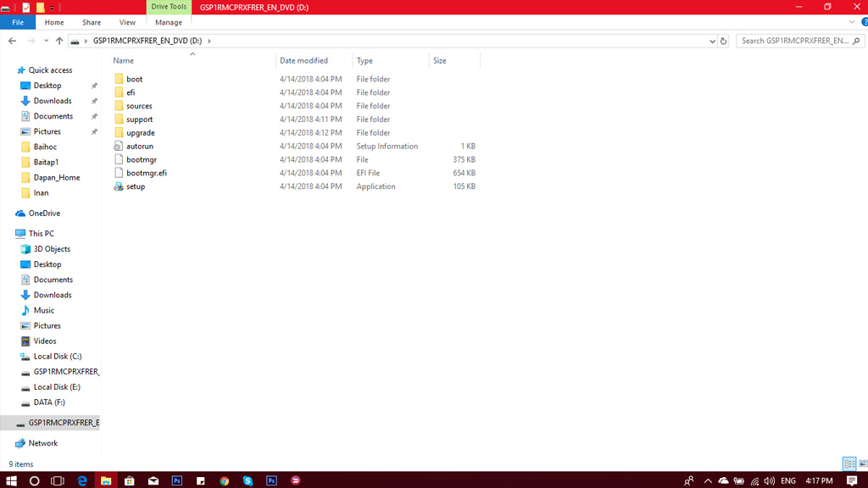Launch Microsoft Edge from the taskbar
The height and width of the screenshot is (488, 868).
tap(82, 481)
